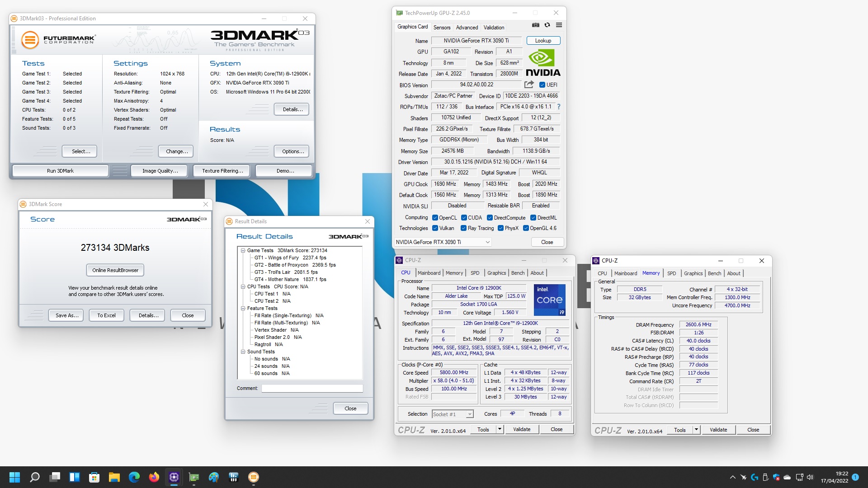
Task: Collapse the CPU Tests tree node
Action: 243,286
